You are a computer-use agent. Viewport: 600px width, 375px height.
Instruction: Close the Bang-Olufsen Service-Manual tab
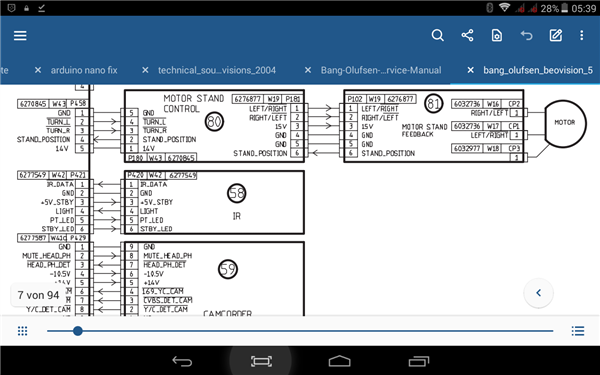click(x=308, y=70)
